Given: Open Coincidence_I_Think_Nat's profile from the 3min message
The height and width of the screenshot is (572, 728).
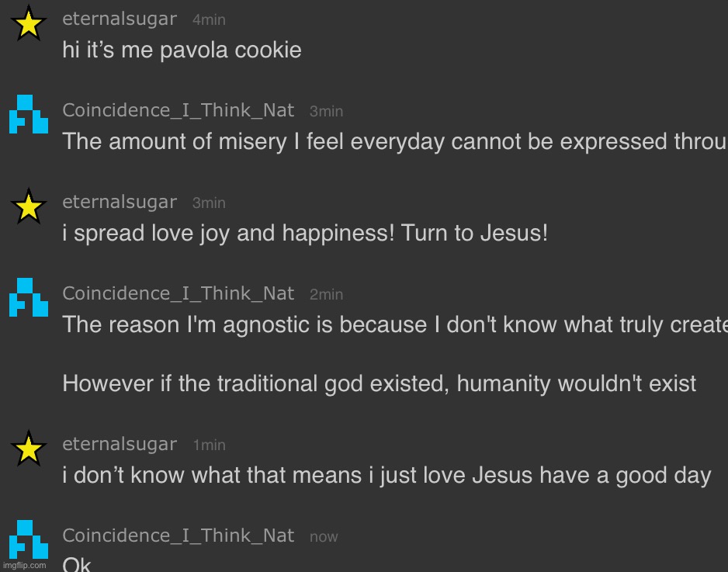Looking at the screenshot, I should click(179, 110).
